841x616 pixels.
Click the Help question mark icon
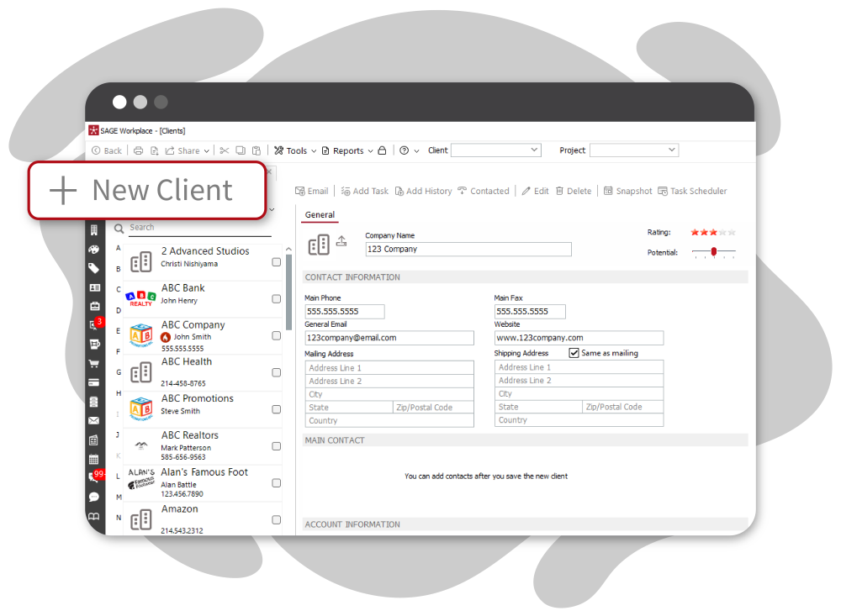405,150
